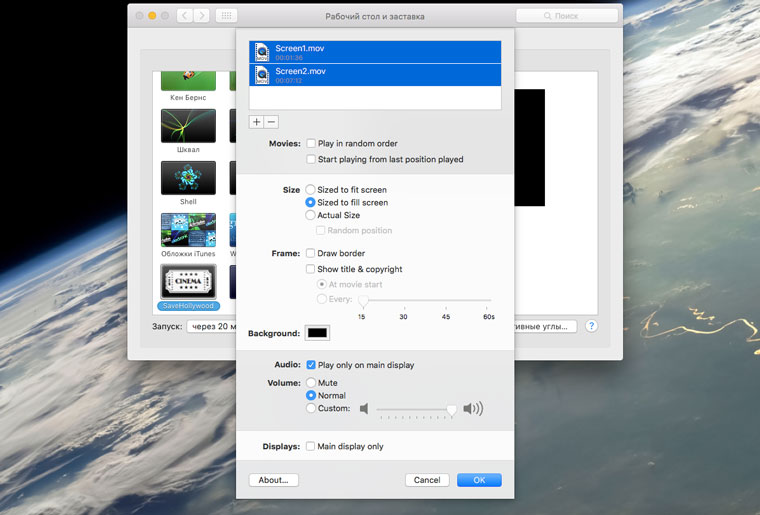Click the SaveHollywood label
Screen dimensions: 760x515
188,306
